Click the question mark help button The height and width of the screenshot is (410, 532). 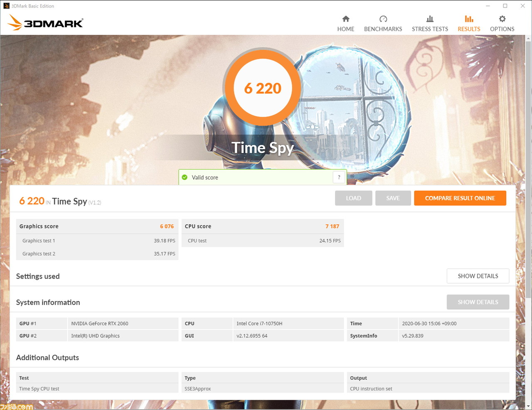tap(339, 177)
